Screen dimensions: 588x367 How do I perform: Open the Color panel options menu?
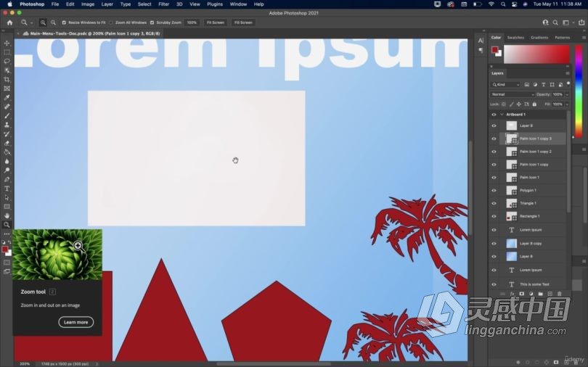[x=584, y=38]
